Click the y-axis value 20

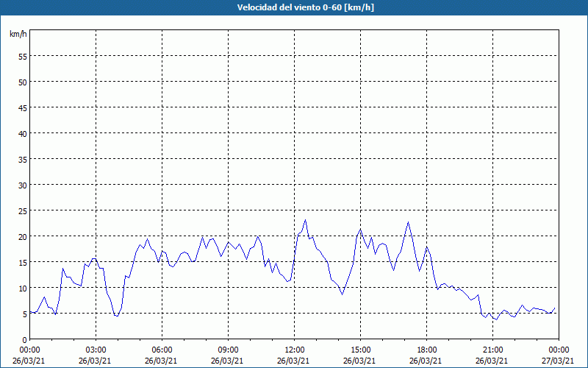click(23, 236)
